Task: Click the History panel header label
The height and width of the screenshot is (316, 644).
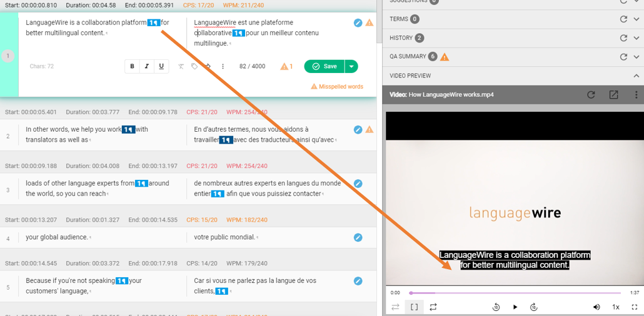Action: click(x=401, y=38)
